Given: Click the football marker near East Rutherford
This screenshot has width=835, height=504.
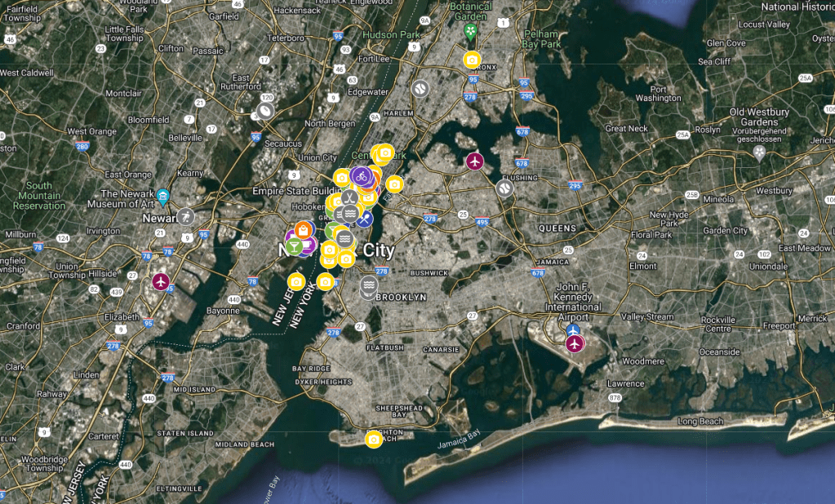Looking at the screenshot, I should pyautogui.click(x=265, y=111).
